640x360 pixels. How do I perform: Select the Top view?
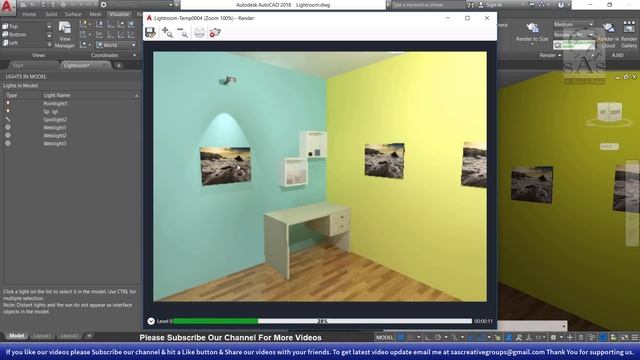10,27
